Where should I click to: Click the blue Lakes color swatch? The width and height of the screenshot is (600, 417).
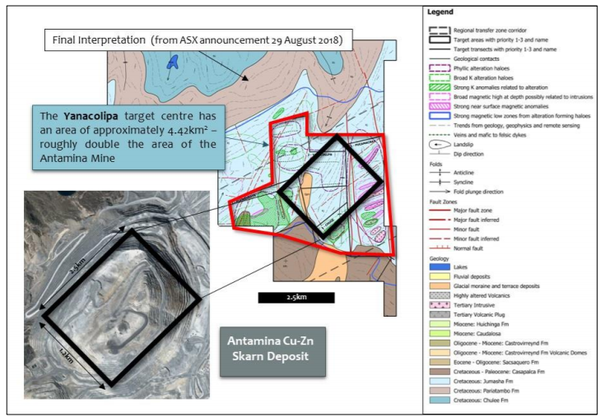click(x=439, y=267)
